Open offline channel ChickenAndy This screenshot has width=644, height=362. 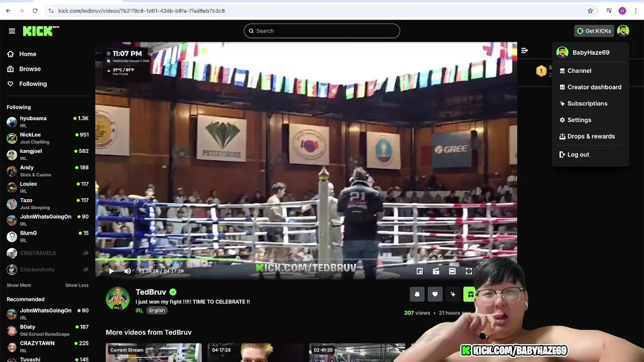(x=47, y=269)
